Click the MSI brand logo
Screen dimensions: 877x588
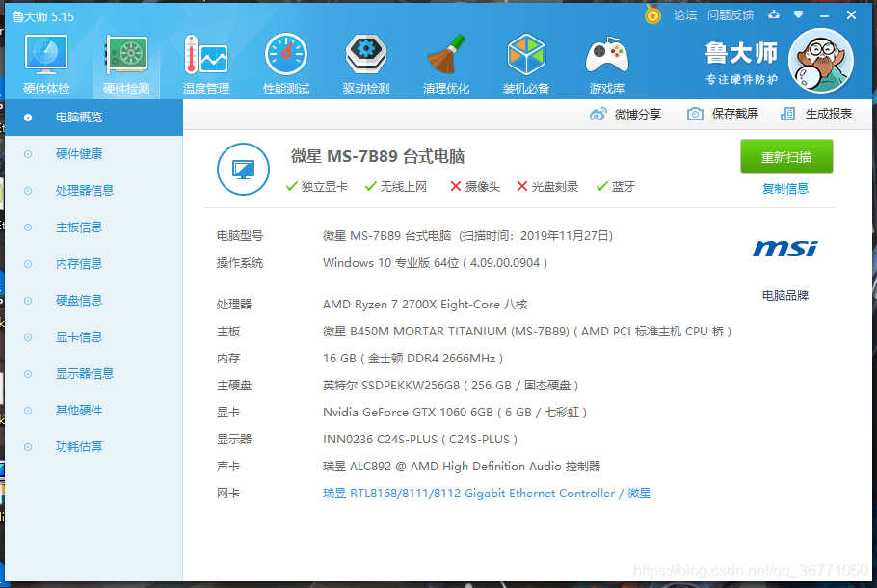point(784,249)
